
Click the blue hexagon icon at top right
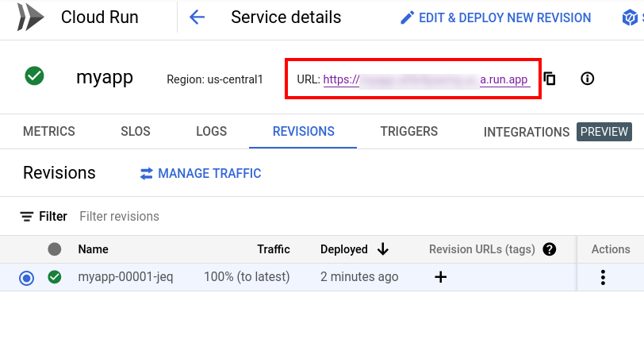tap(630, 17)
